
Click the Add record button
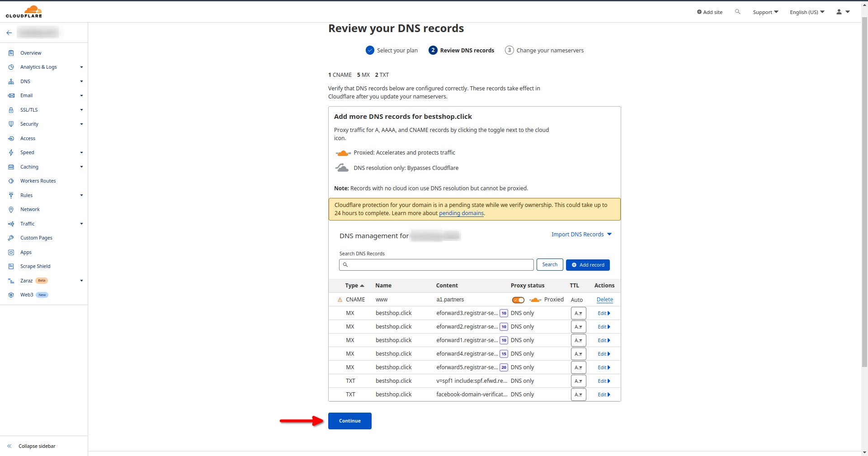[588, 265]
